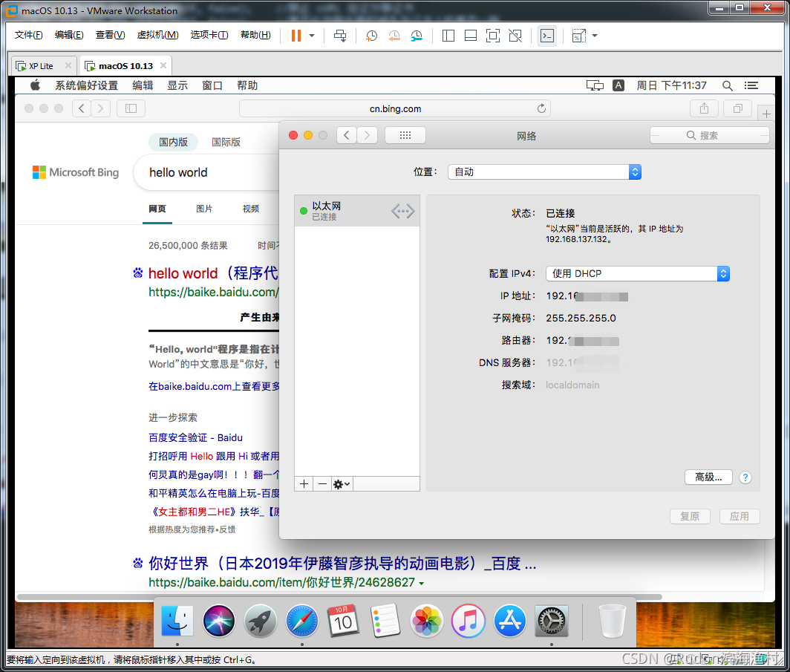Enter full screen mode in VMware
The height and width of the screenshot is (672, 790).
point(493,35)
